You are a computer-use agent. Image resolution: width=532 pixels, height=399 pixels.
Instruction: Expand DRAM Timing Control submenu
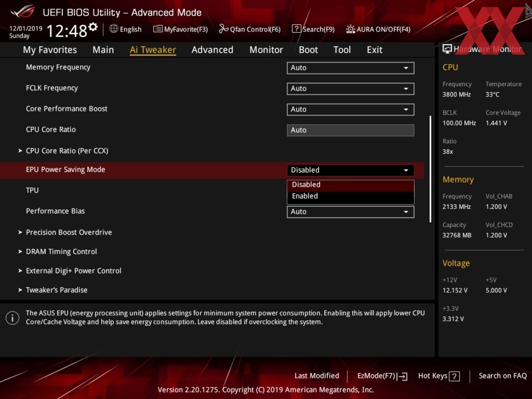tap(61, 252)
